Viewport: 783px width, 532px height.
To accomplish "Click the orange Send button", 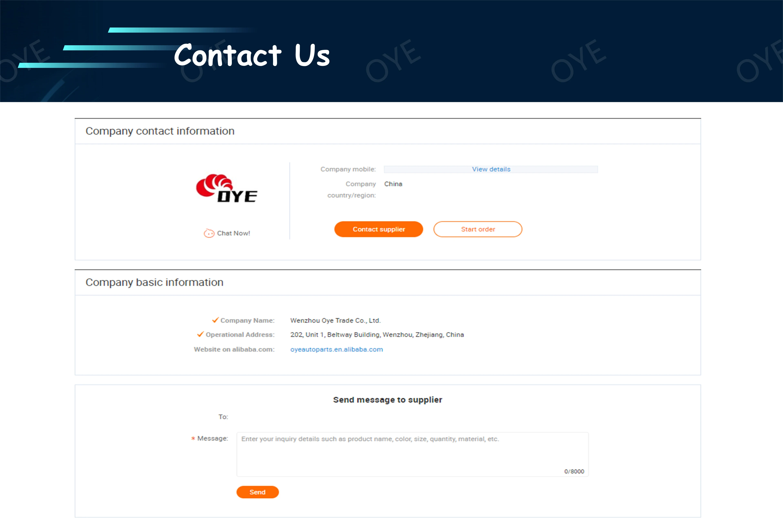I will coord(257,492).
